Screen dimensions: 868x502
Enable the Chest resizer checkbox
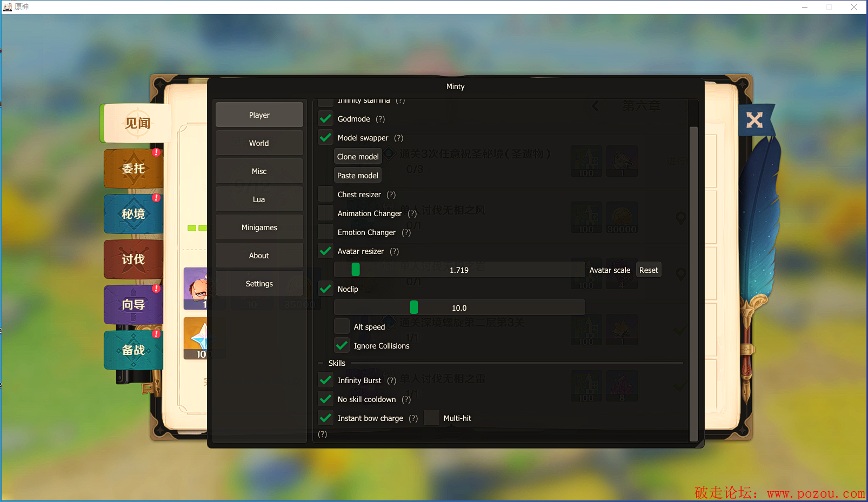[x=326, y=195]
